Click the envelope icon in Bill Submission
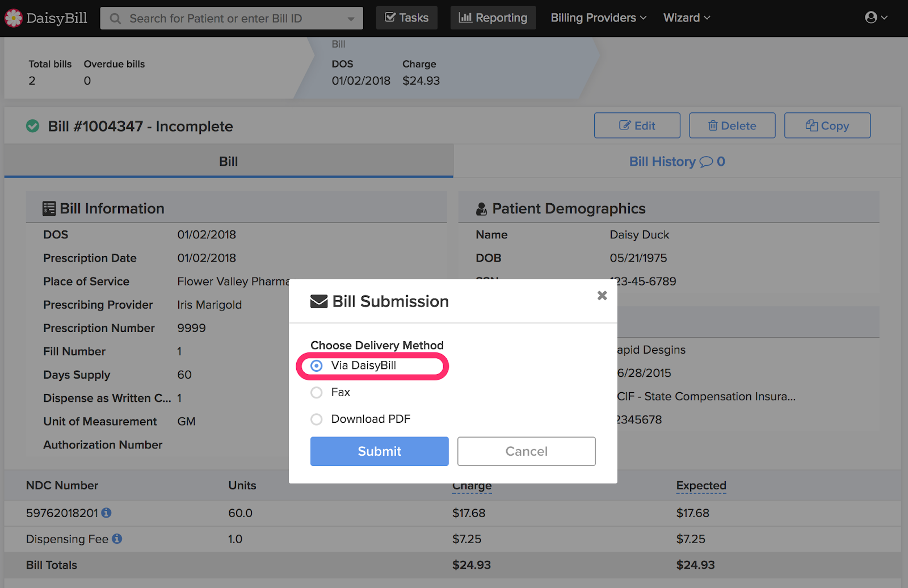This screenshot has height=588, width=908. coord(319,301)
